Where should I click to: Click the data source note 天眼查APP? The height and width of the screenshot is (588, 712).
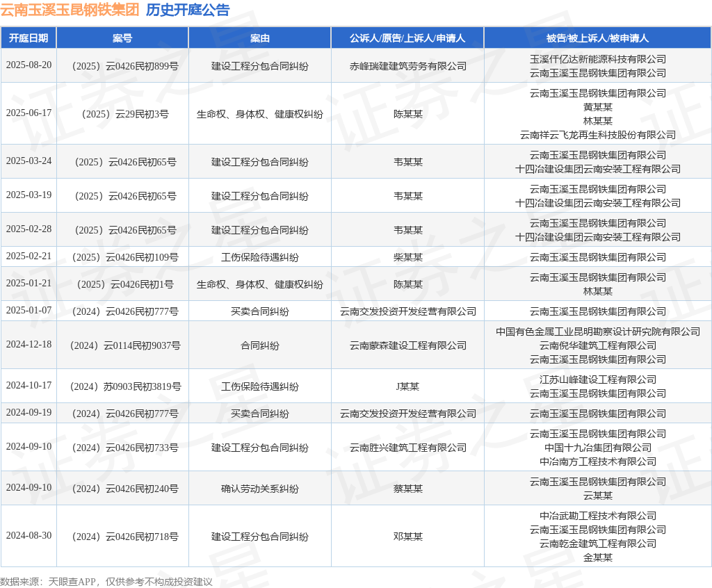(x=72, y=582)
